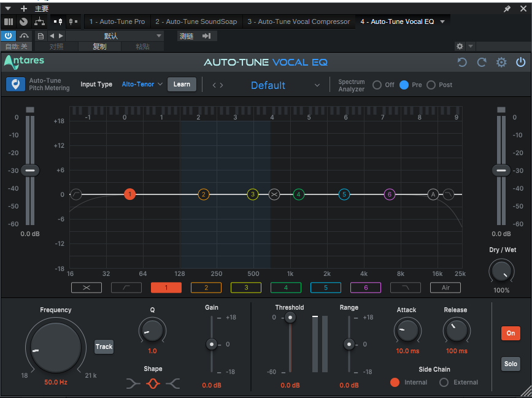Select EQ band node 2 on graph
The width and height of the screenshot is (532, 398).
pyautogui.click(x=204, y=194)
